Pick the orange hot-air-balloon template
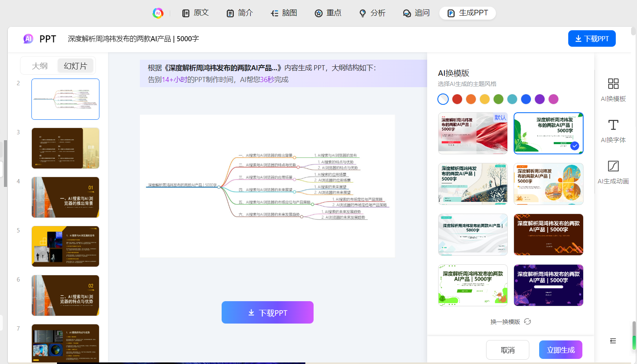Viewport: 637px width, 364px height. click(x=549, y=184)
